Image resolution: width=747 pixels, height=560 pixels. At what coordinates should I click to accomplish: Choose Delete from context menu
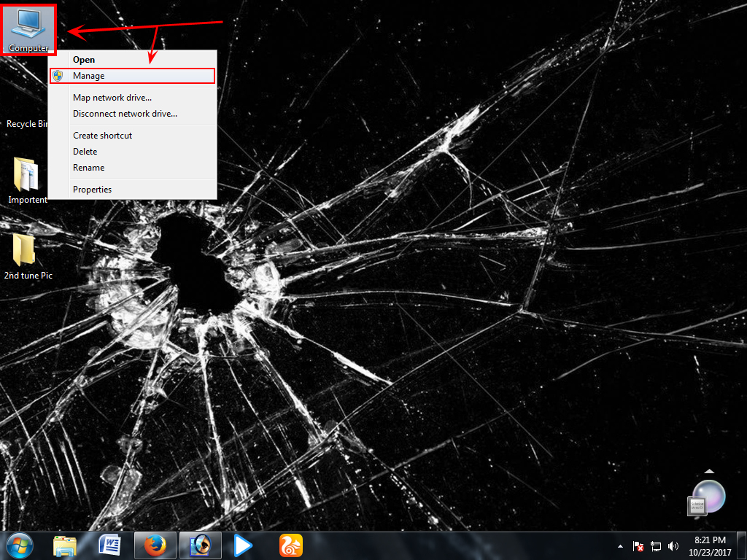[x=133, y=152]
